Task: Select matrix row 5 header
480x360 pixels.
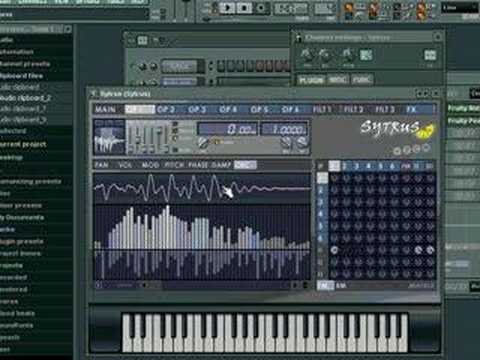Action: pos(321,226)
